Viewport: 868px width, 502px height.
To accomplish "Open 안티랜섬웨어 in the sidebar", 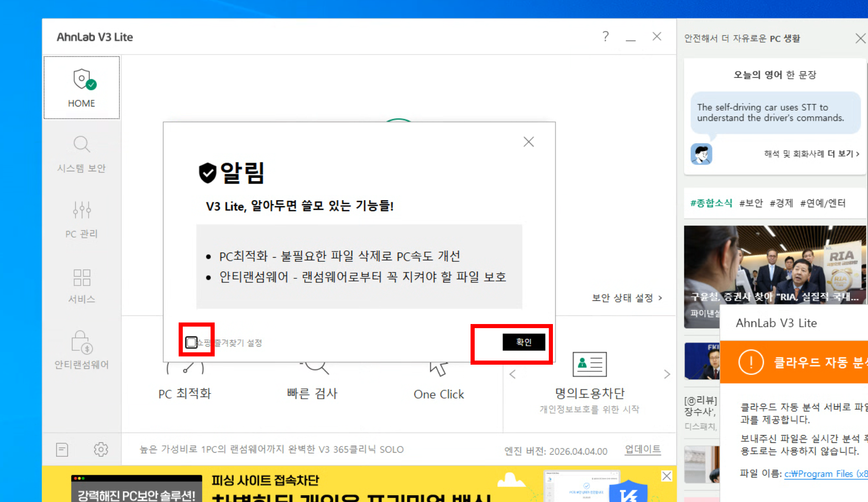I will click(82, 350).
